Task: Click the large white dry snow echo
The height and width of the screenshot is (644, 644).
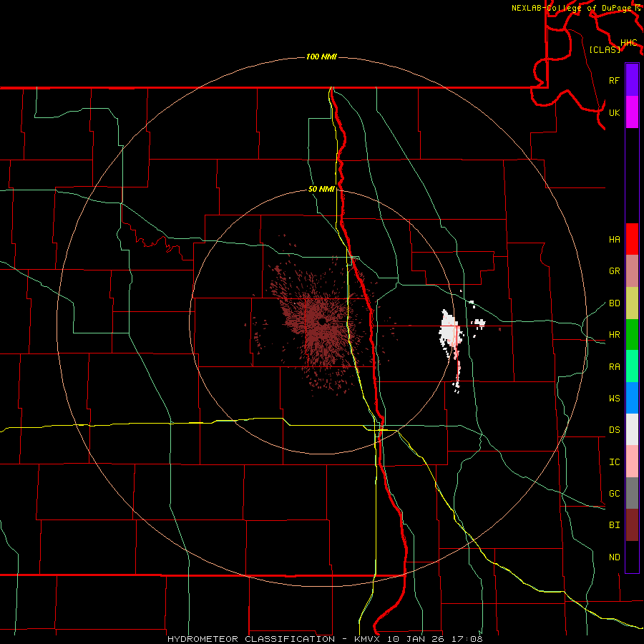Action: coord(449,328)
